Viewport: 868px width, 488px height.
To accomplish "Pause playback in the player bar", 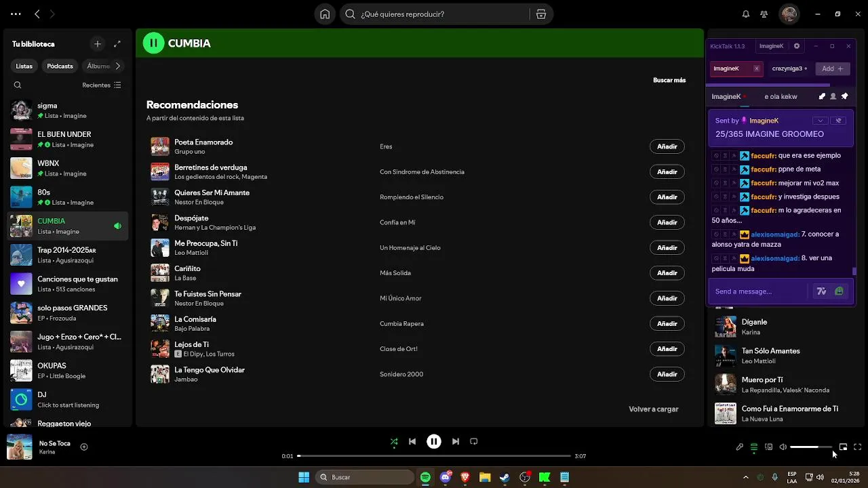I will (434, 441).
